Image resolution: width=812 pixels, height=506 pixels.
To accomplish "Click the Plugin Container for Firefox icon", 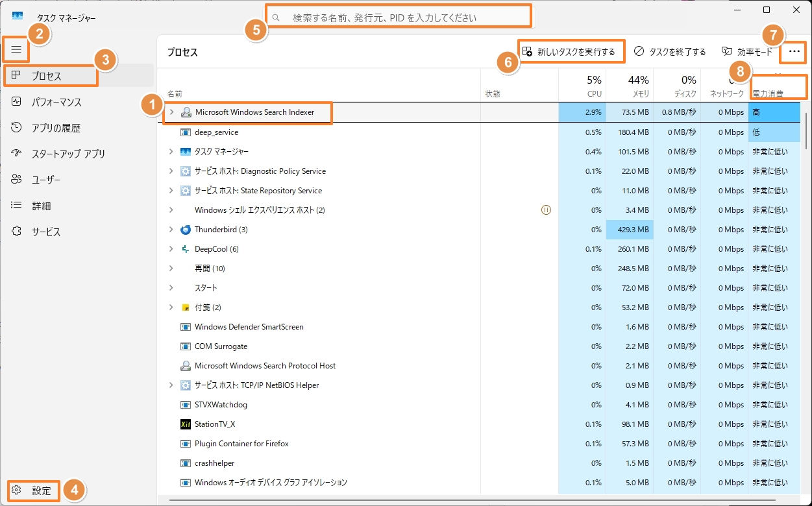I will point(185,444).
